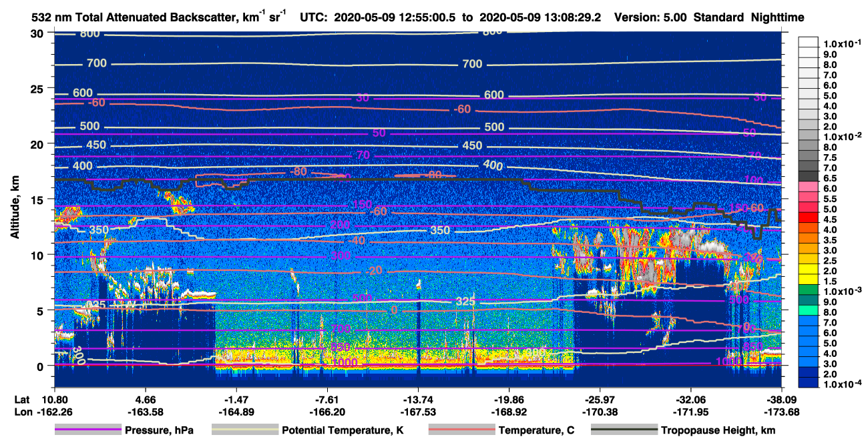Screen dimensions: 868x445
Task: Click longitude value -173.68
Action: (x=782, y=411)
